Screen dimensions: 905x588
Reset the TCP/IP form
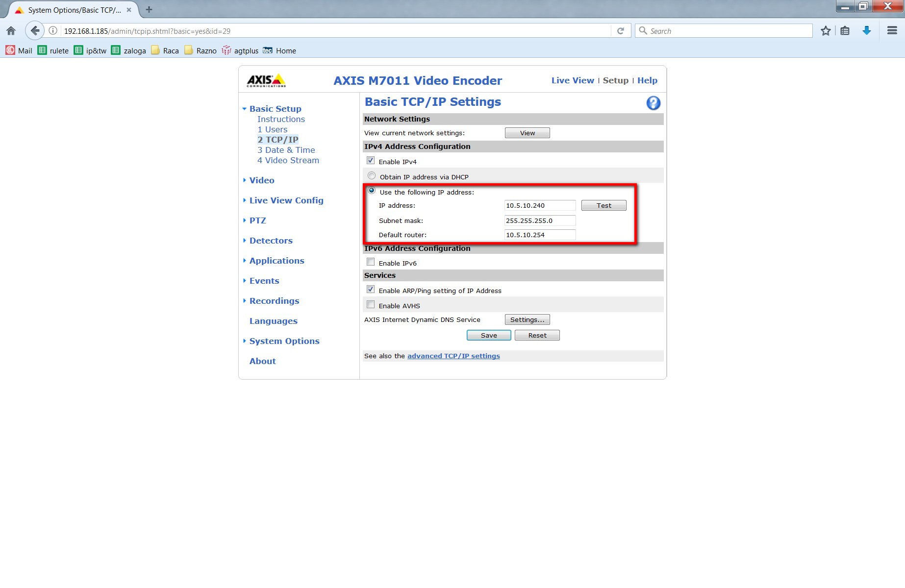(537, 335)
